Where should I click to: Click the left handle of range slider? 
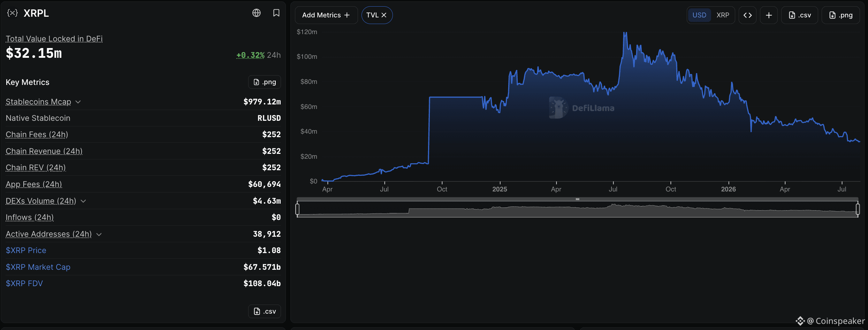coord(297,209)
